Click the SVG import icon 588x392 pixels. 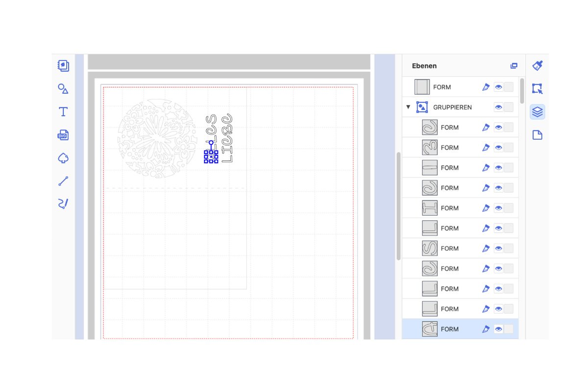point(63,135)
